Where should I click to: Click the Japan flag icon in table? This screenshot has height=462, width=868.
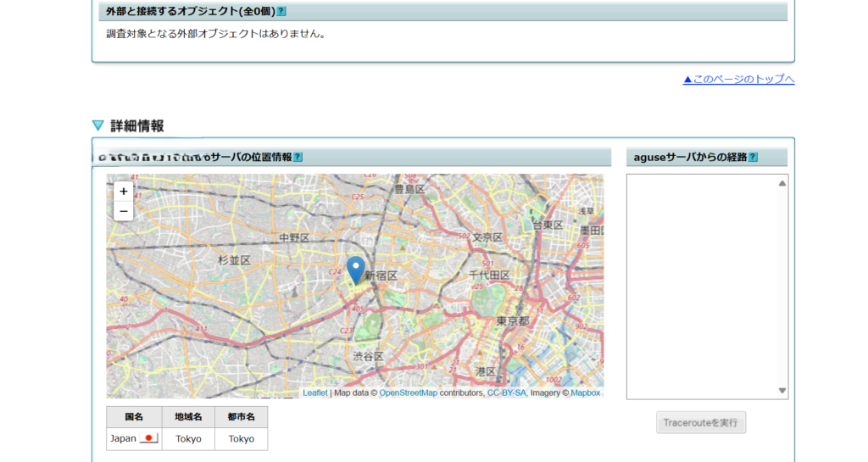click(149, 438)
